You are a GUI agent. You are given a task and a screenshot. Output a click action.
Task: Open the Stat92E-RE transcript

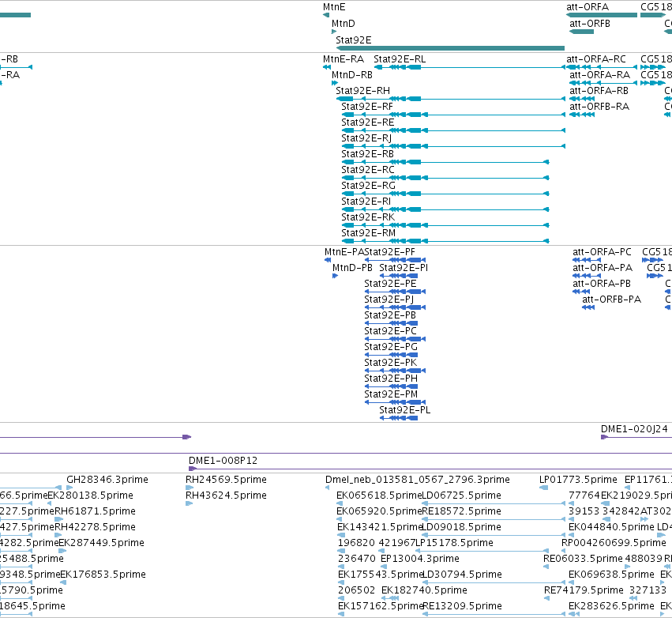[453, 130]
